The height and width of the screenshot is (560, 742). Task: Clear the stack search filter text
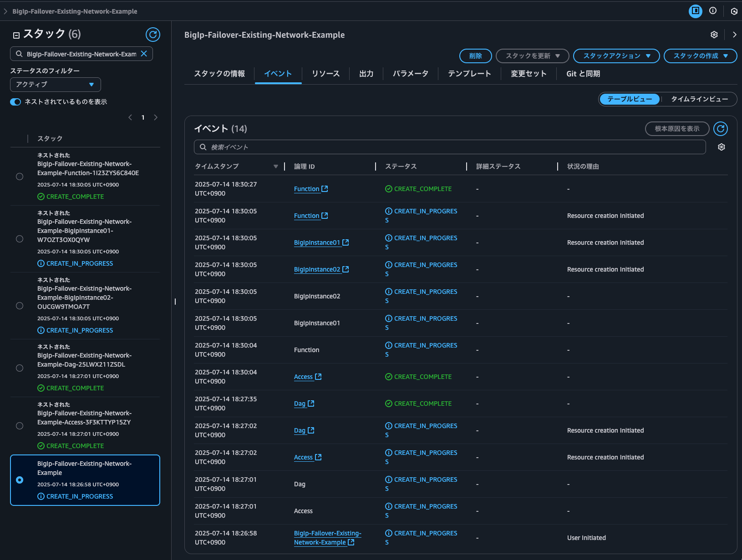pos(144,54)
